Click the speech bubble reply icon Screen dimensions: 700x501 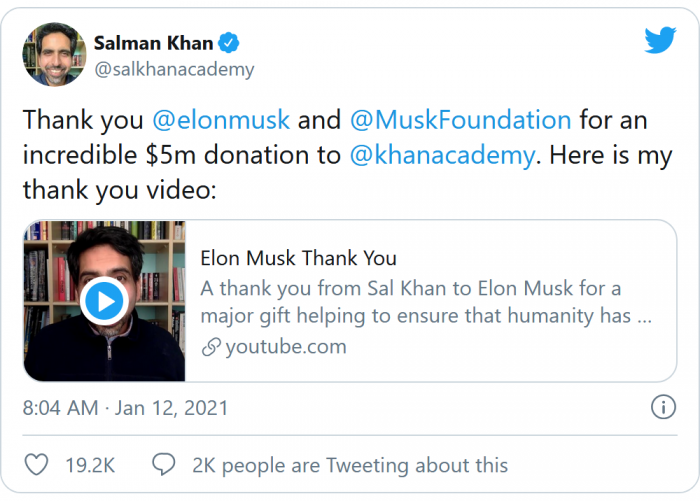tap(164, 465)
